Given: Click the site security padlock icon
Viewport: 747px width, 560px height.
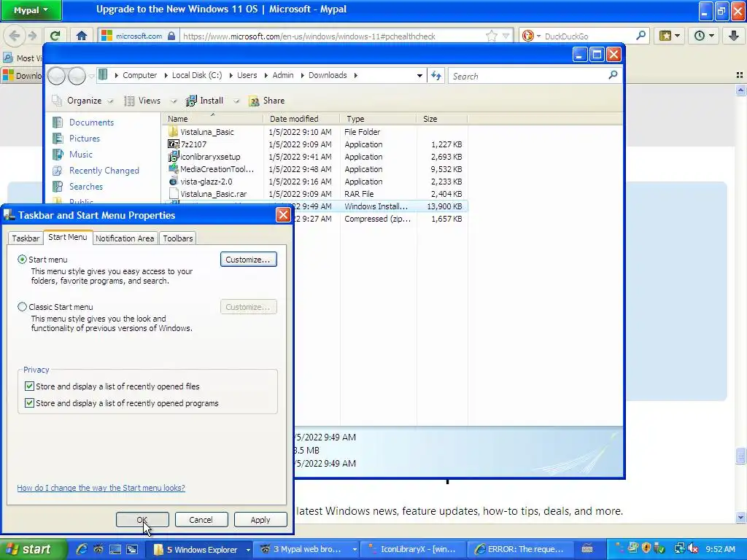Looking at the screenshot, I should point(171,36).
